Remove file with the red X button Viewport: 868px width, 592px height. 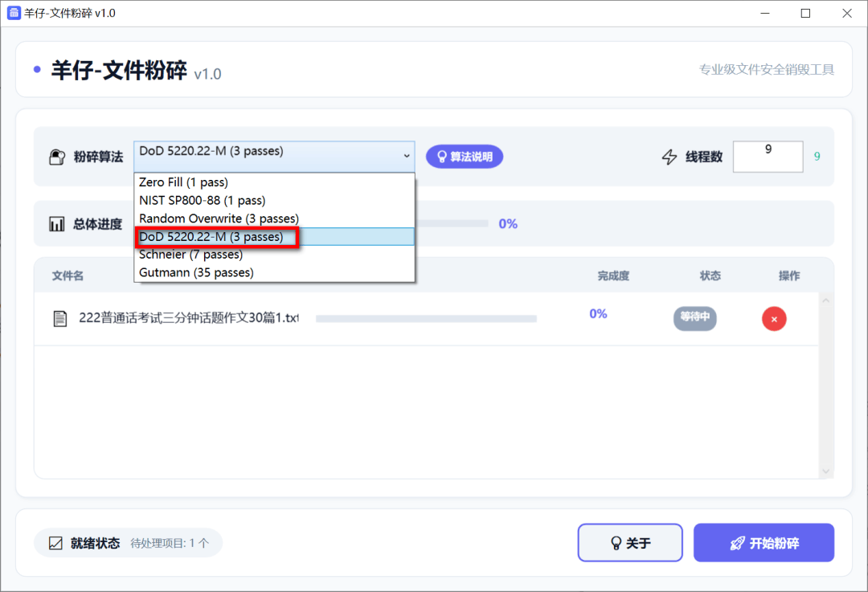[774, 319]
